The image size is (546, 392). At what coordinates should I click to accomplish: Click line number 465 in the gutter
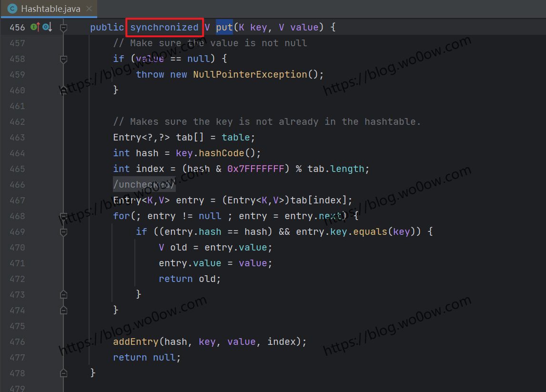click(17, 169)
